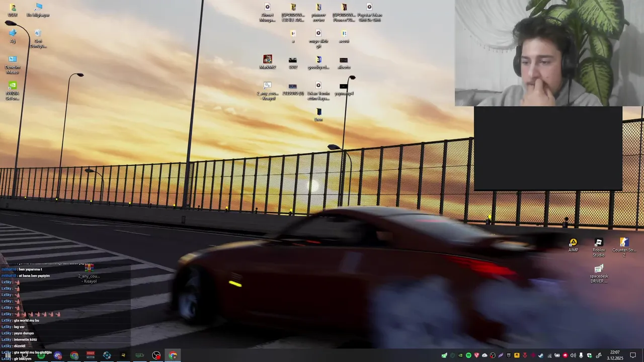Select Ahmet Munga... media file icon
This screenshot has height=362, width=644.
click(267, 13)
